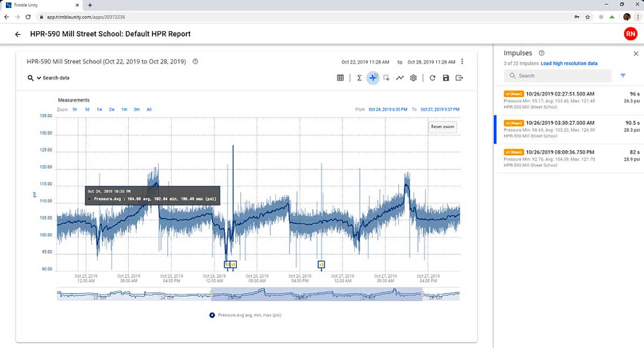Open help next to Impulses heading

[x=541, y=53]
